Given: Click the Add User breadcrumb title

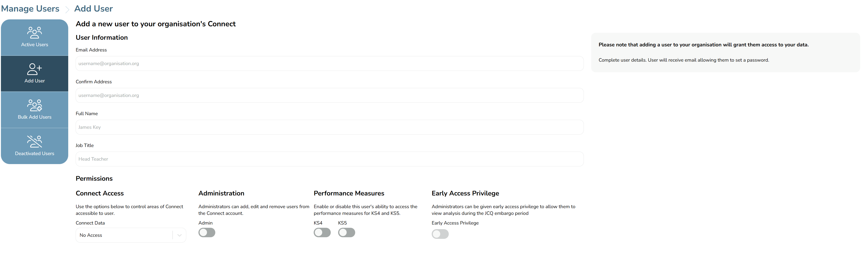Looking at the screenshot, I should [94, 9].
